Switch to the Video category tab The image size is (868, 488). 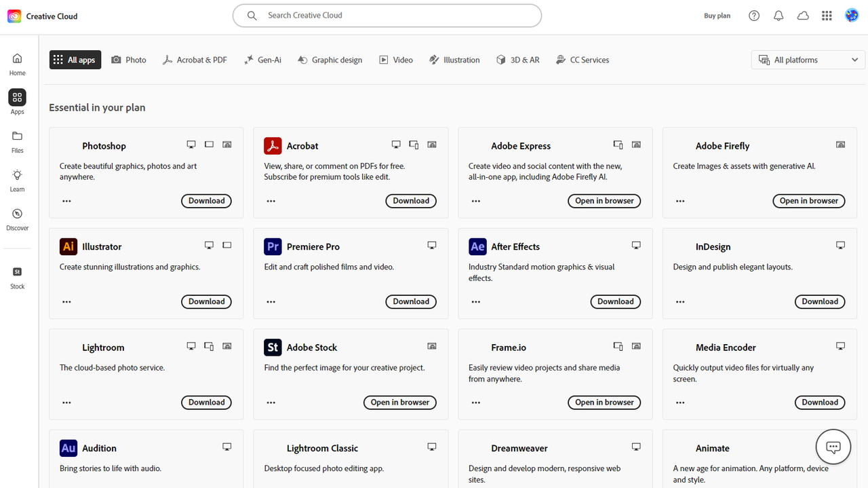(396, 60)
